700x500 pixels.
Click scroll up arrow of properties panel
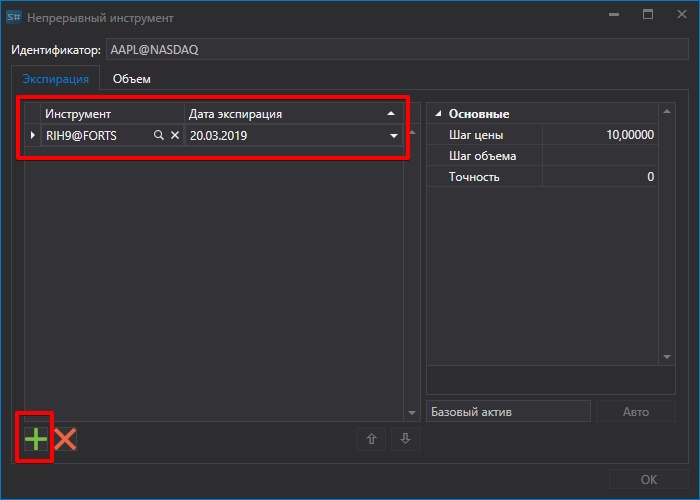click(x=667, y=111)
